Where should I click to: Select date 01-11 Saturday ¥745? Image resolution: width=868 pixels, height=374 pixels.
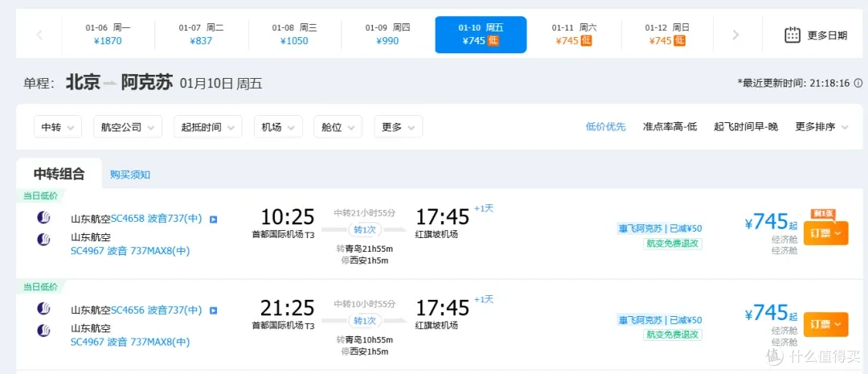coord(574,35)
